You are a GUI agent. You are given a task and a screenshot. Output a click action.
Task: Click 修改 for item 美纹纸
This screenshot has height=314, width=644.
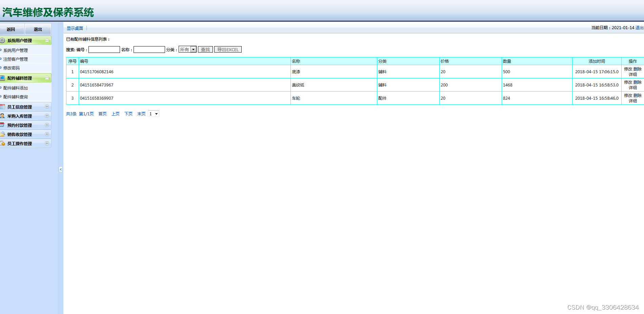628,82
